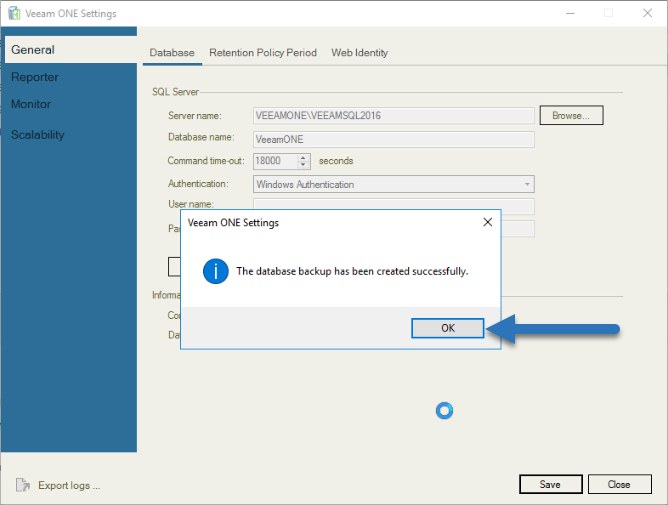Click the SQL Server group label
668x505 pixels.
coord(175,92)
